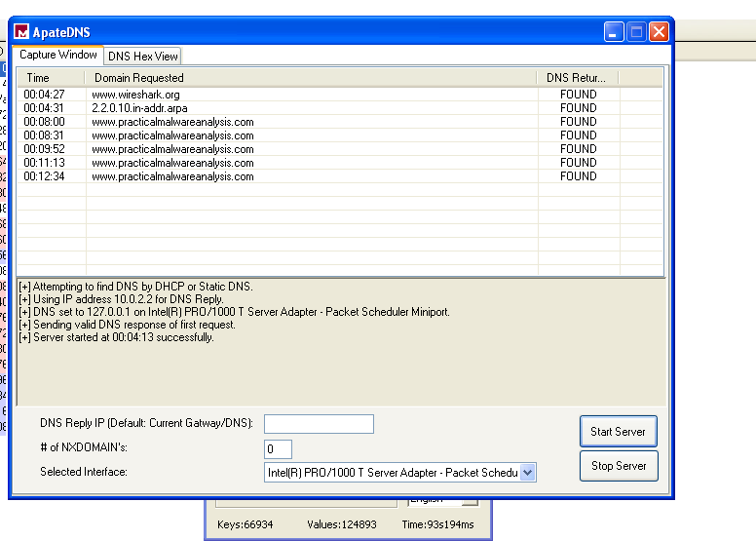Click the 'Attempting to find DNS by DHCP' log line
This screenshot has width=756, height=541.
135,287
